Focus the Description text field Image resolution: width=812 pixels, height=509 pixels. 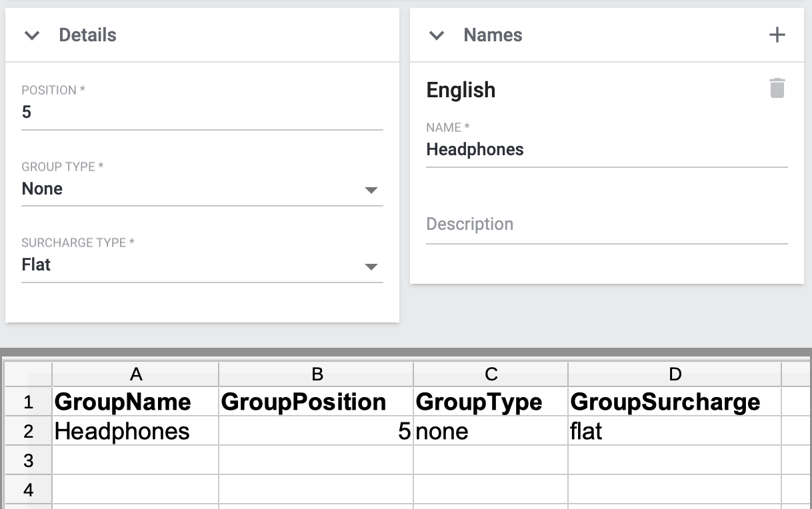606,225
